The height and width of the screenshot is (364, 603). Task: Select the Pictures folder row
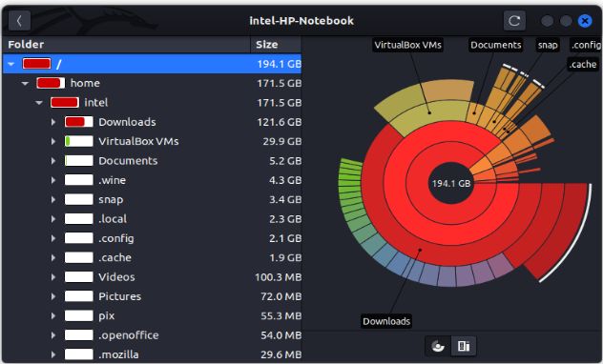click(x=152, y=296)
